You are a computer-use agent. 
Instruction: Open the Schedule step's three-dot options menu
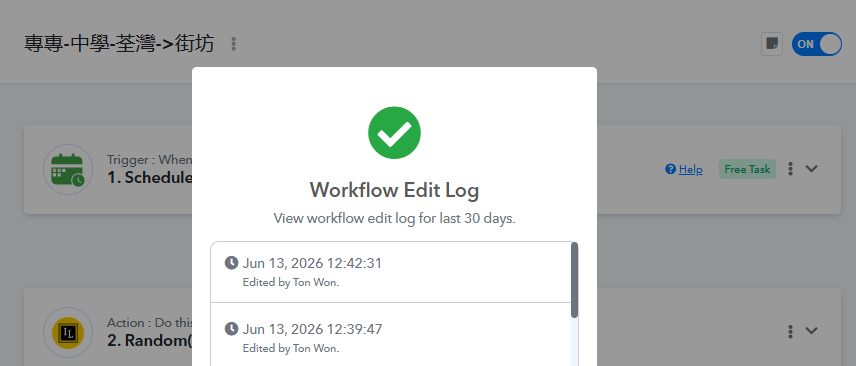pyautogui.click(x=790, y=169)
